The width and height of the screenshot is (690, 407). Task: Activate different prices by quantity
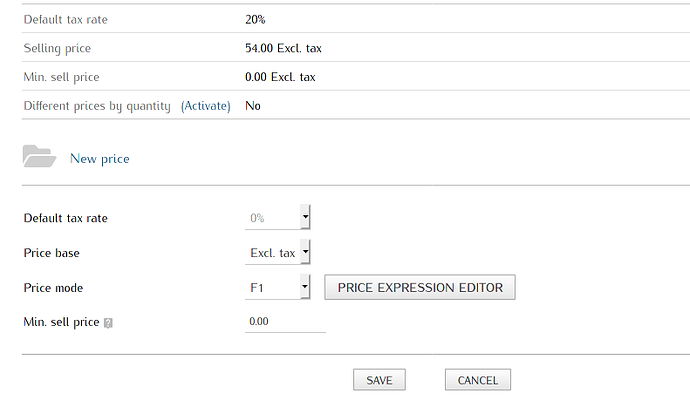(x=206, y=106)
